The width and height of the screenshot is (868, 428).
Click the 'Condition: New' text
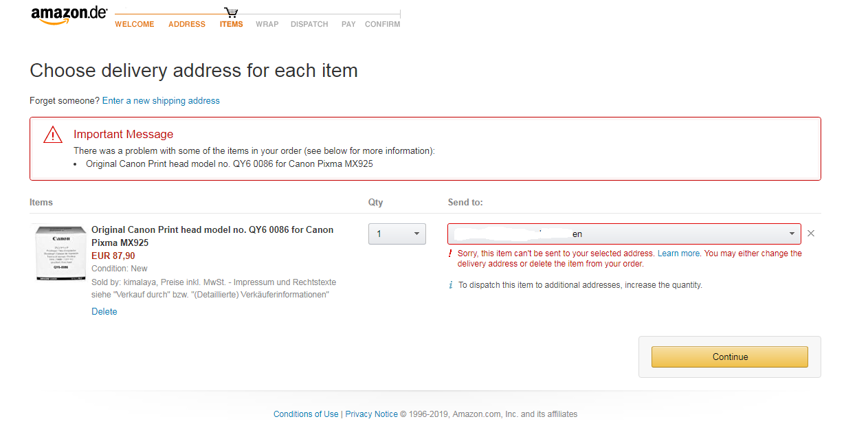point(120,269)
